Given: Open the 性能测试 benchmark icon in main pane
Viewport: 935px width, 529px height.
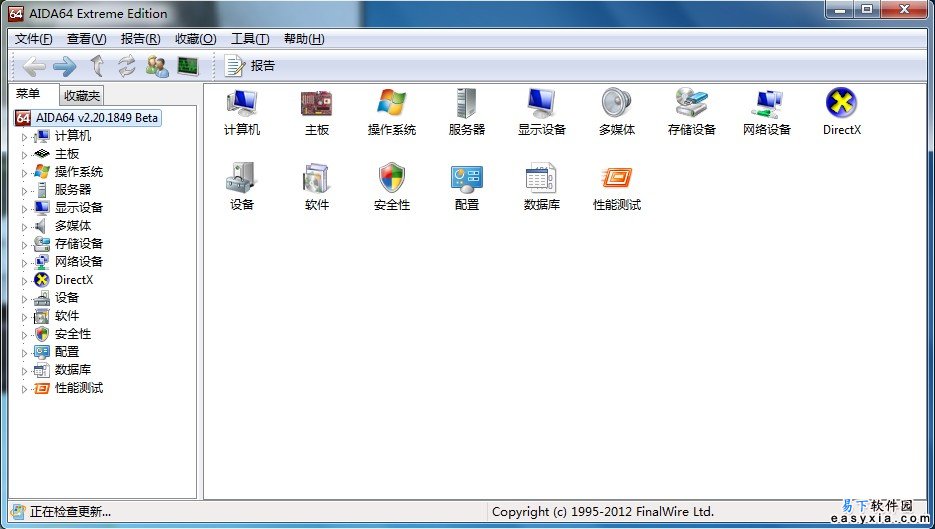Looking at the screenshot, I should (x=617, y=178).
